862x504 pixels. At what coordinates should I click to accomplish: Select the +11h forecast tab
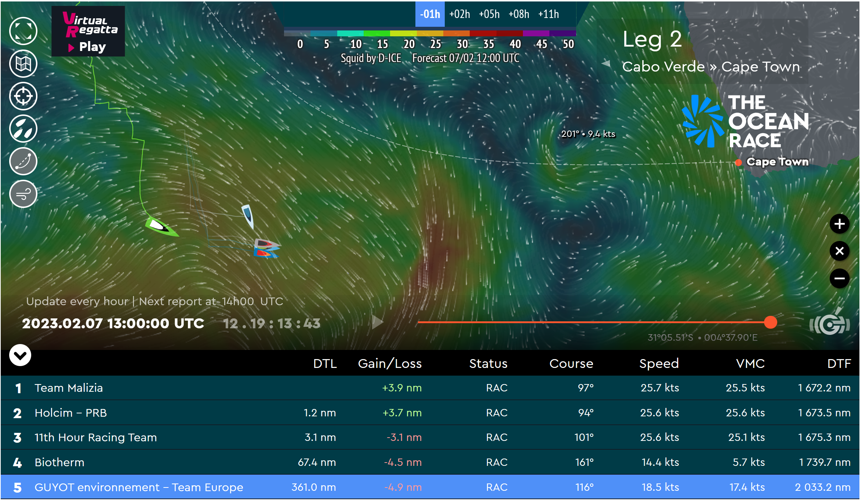click(x=549, y=14)
